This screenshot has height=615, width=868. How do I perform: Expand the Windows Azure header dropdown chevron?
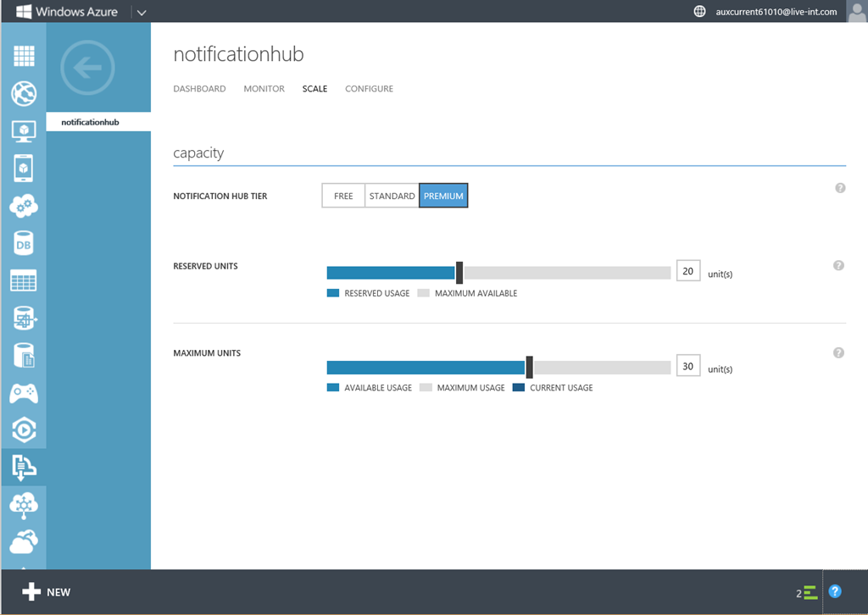[142, 12]
